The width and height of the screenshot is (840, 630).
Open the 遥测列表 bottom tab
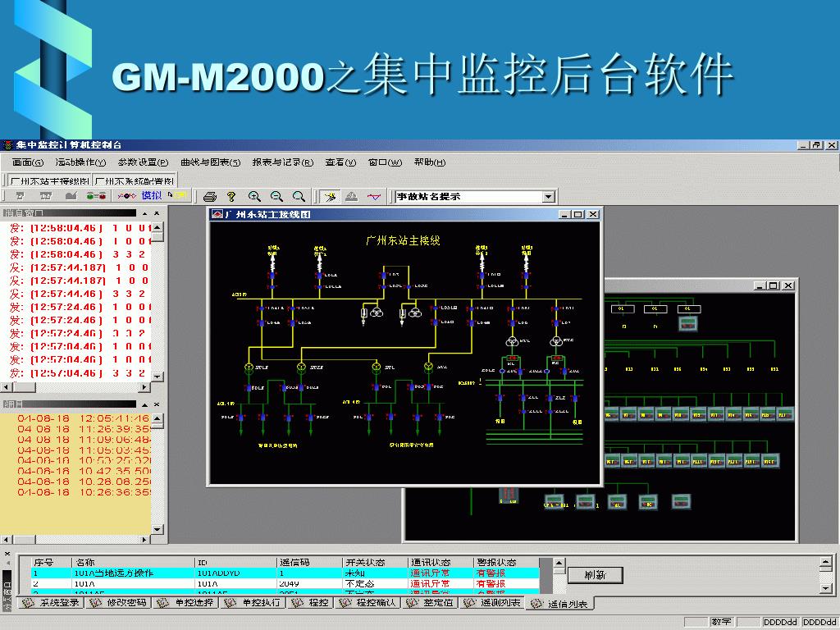pos(492,603)
